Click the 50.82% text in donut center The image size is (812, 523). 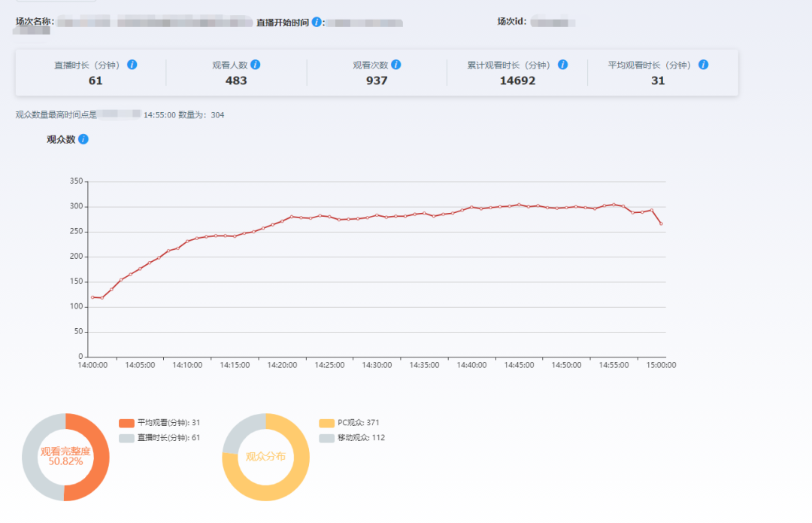click(x=65, y=461)
